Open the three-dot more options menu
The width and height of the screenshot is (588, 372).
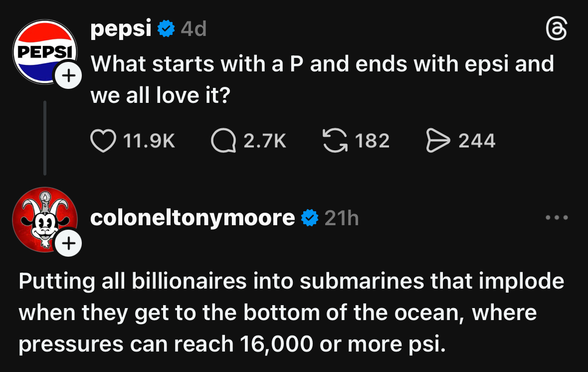[x=557, y=218]
